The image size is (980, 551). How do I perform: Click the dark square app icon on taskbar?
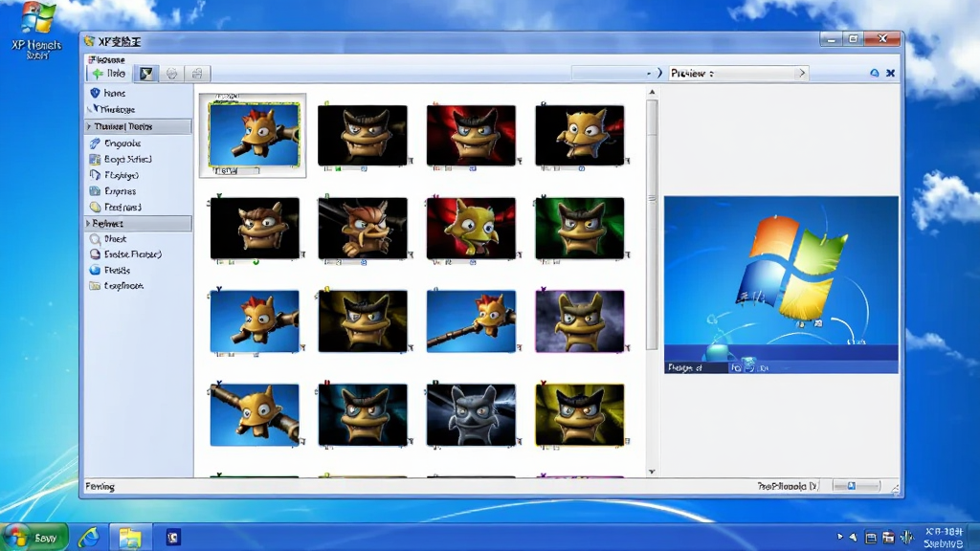[x=173, y=538]
